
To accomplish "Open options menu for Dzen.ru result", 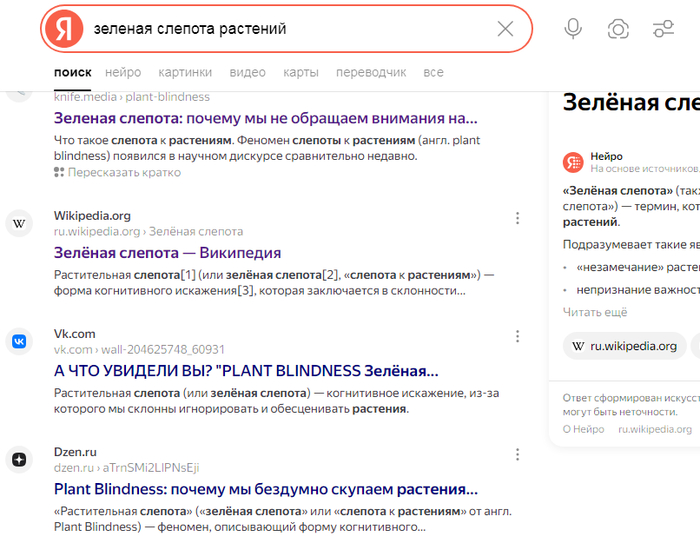I will click(x=517, y=454).
